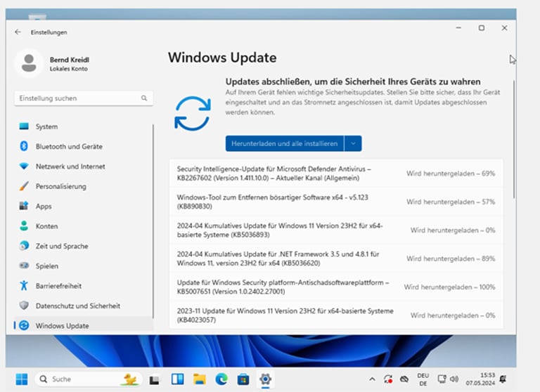This screenshot has height=392, width=540.
Task: Click the Einstellung suchen search field
Action: 84,98
